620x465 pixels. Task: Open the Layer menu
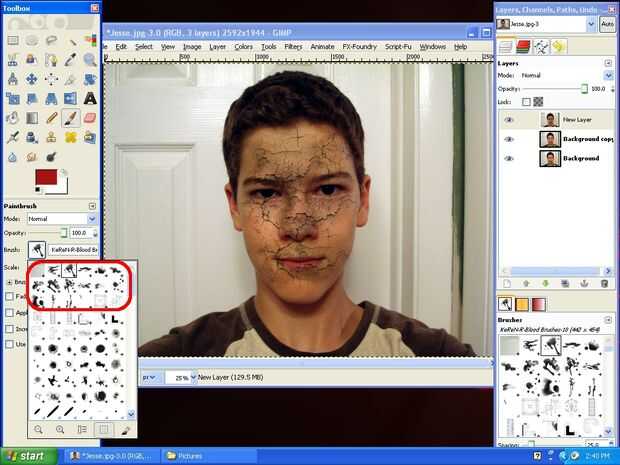pyautogui.click(x=217, y=47)
